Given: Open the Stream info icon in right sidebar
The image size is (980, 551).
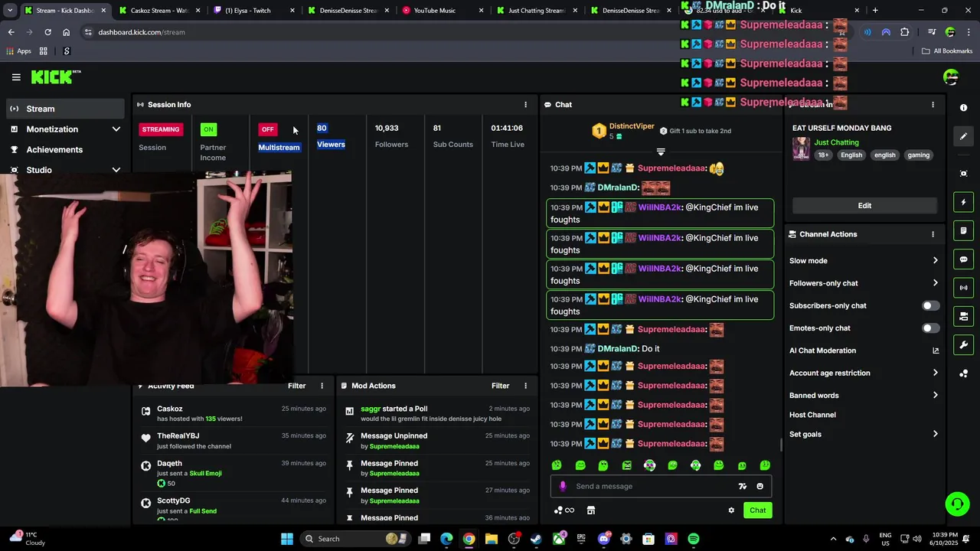Looking at the screenshot, I should point(963,108).
